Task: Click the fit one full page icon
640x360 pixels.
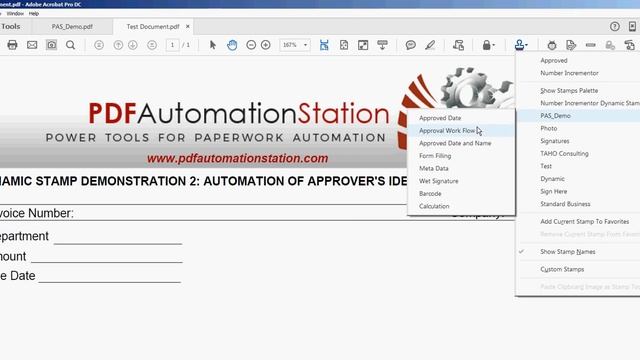Action: [x=344, y=45]
